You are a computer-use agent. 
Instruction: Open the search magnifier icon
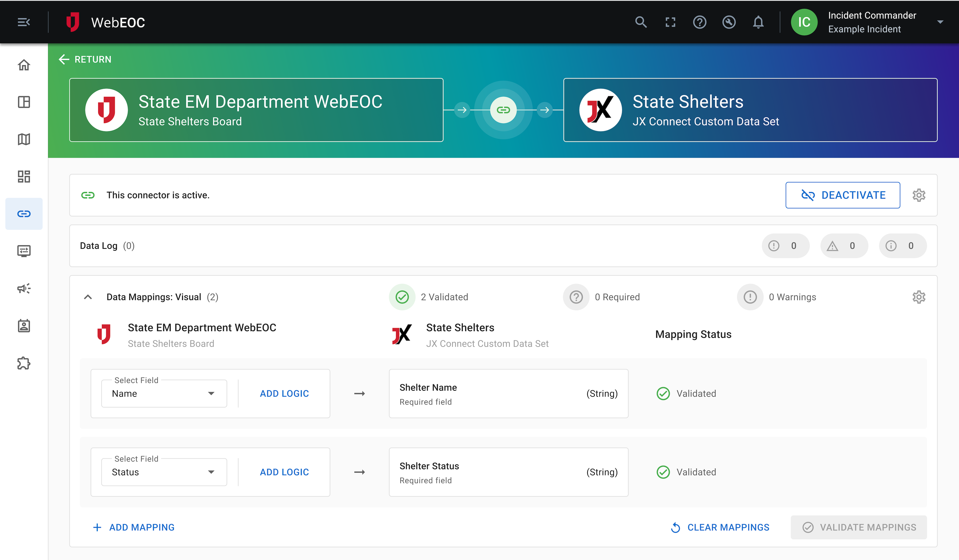pyautogui.click(x=641, y=22)
